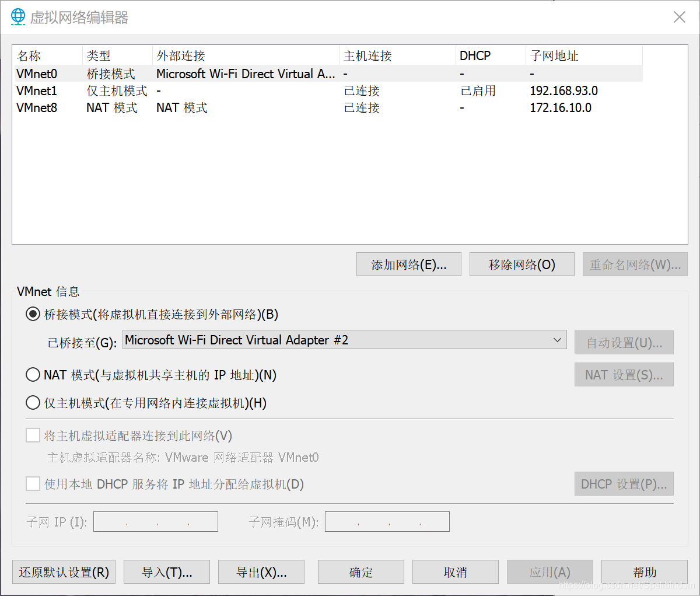Click VMnet0 type cell 桥接模式
This screenshot has height=596, width=700.
(x=111, y=74)
